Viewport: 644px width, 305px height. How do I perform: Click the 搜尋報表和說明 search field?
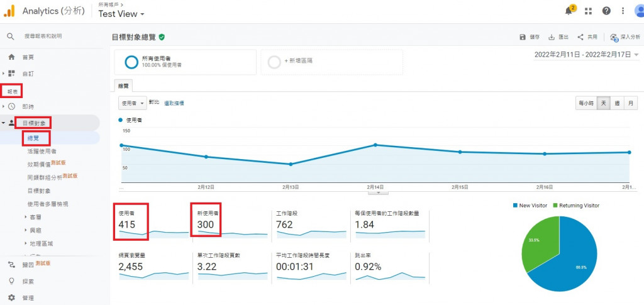point(43,36)
